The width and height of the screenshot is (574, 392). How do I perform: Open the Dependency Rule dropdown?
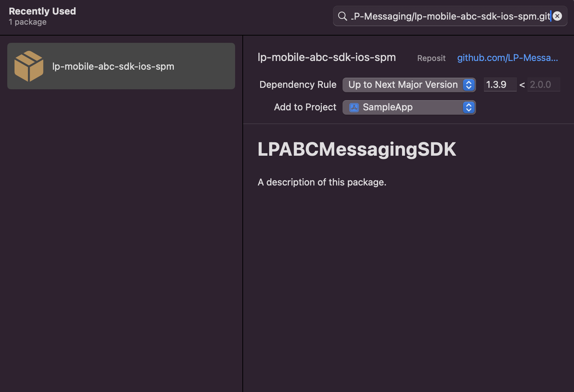pyautogui.click(x=409, y=85)
